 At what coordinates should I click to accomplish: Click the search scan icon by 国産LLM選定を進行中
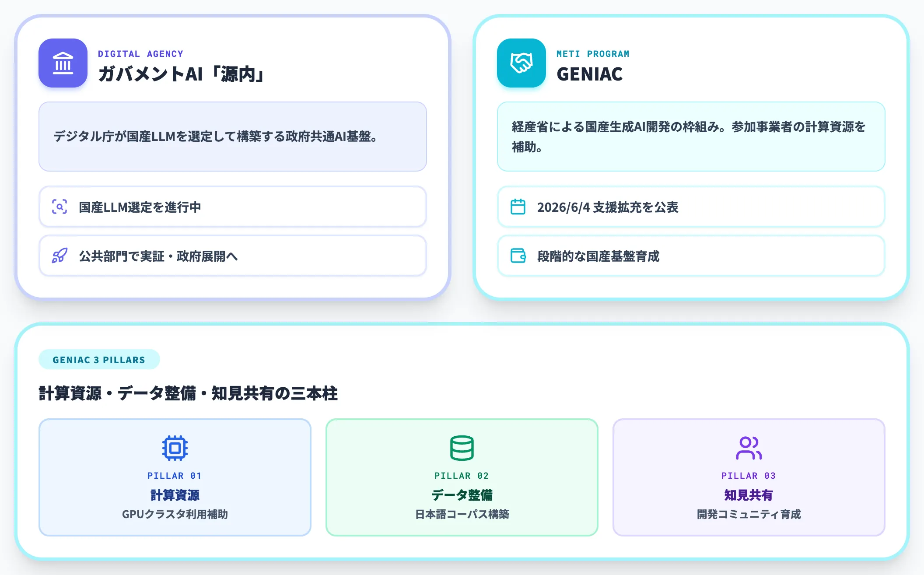[59, 207]
